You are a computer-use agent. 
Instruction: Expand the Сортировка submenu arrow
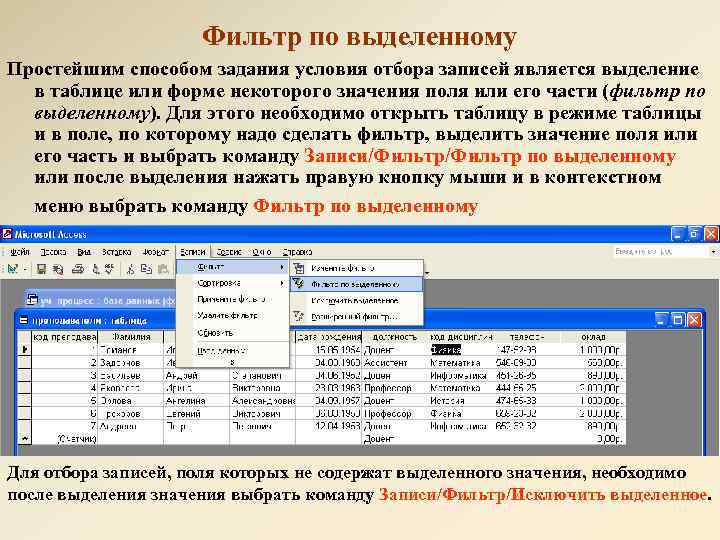coord(281,283)
